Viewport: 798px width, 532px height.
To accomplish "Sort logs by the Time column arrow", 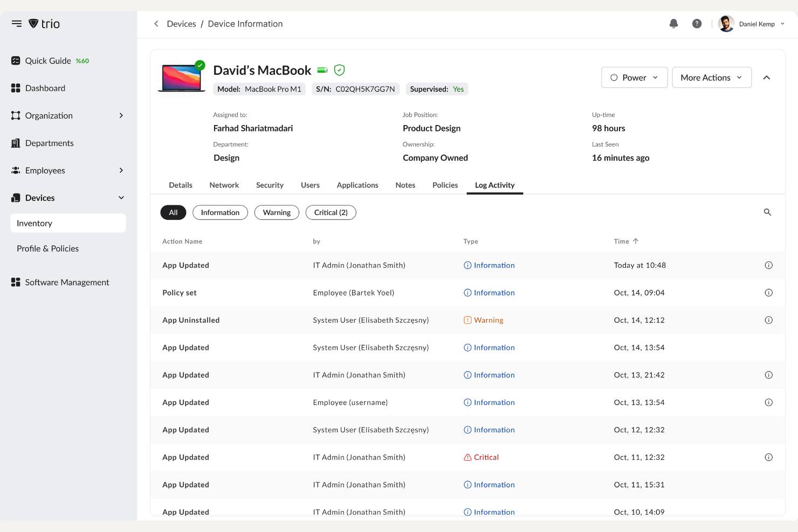I will click(x=636, y=241).
